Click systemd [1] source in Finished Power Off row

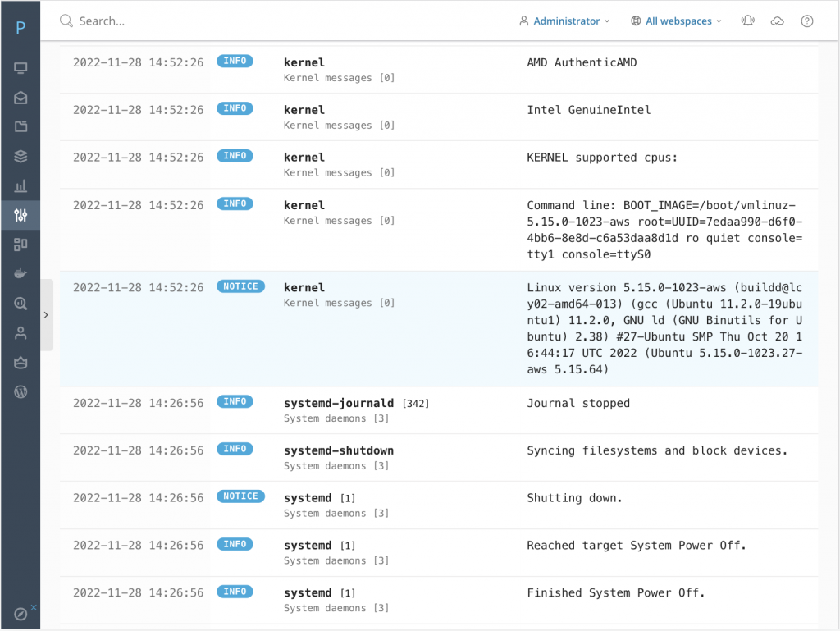pyautogui.click(x=319, y=593)
